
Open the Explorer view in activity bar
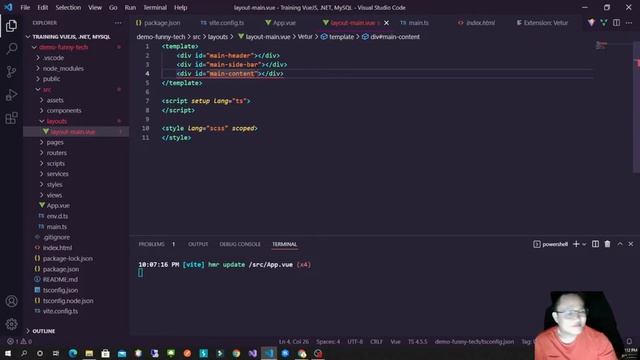pos(11,26)
